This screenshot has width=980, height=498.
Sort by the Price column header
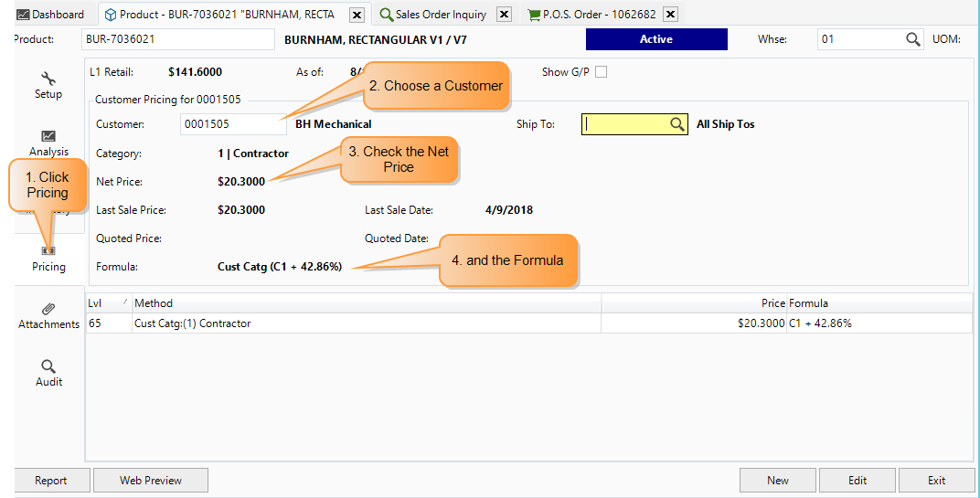tap(694, 303)
